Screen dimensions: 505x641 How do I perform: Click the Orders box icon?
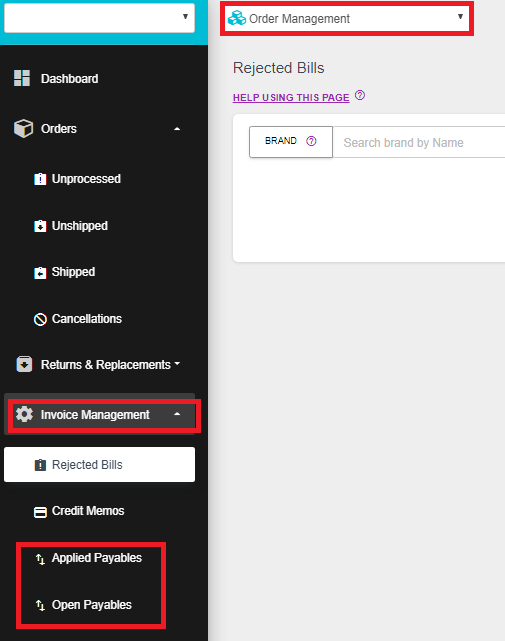[23, 128]
